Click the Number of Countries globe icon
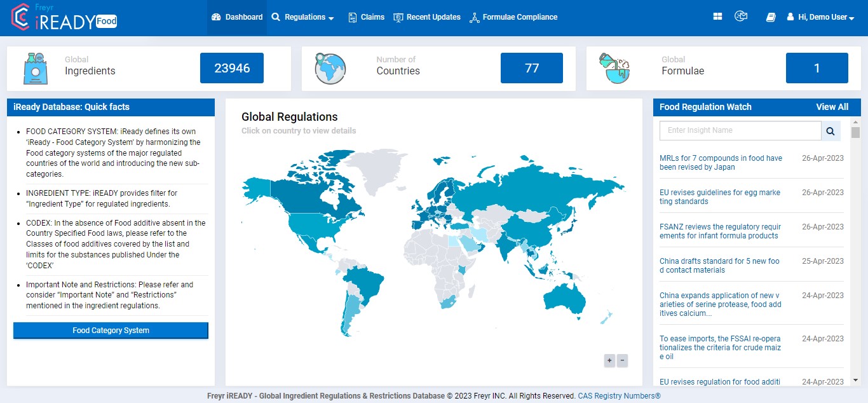 tap(330, 68)
